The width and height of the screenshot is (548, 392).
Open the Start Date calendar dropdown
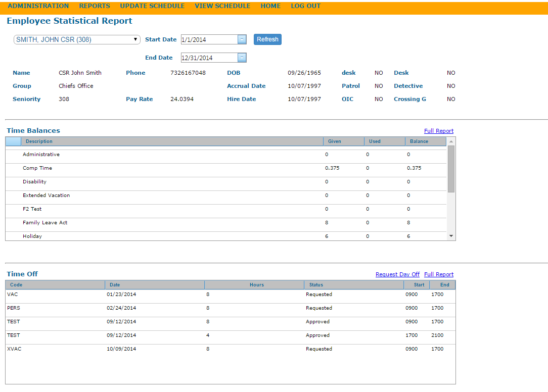[x=242, y=39]
